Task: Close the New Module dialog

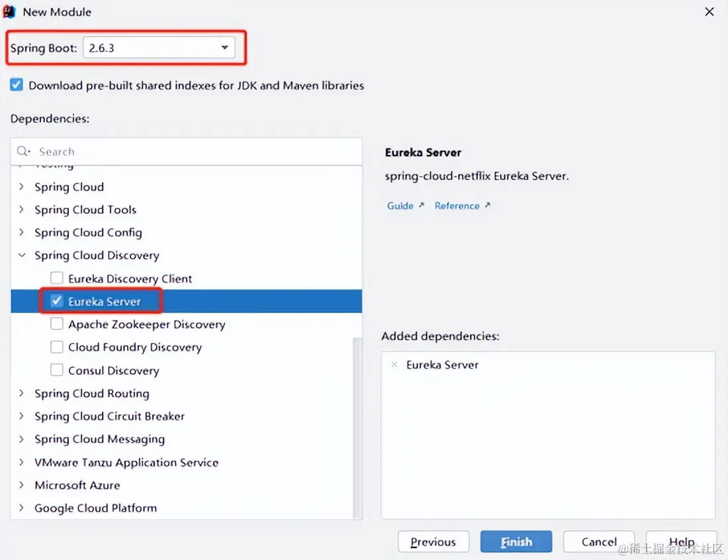Action: [x=709, y=12]
